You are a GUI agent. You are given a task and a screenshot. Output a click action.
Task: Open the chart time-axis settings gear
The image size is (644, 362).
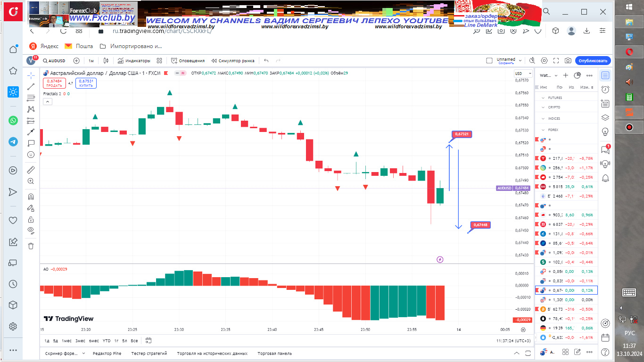point(523,330)
